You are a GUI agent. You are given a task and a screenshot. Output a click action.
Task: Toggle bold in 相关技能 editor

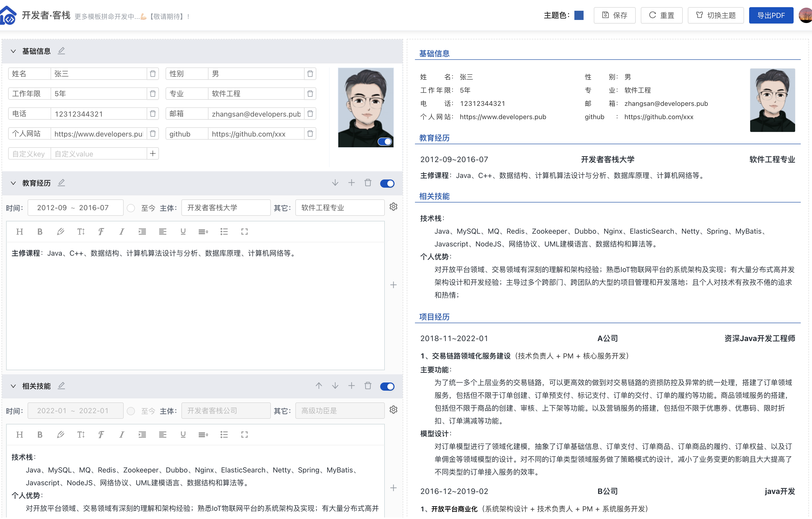[40, 435]
